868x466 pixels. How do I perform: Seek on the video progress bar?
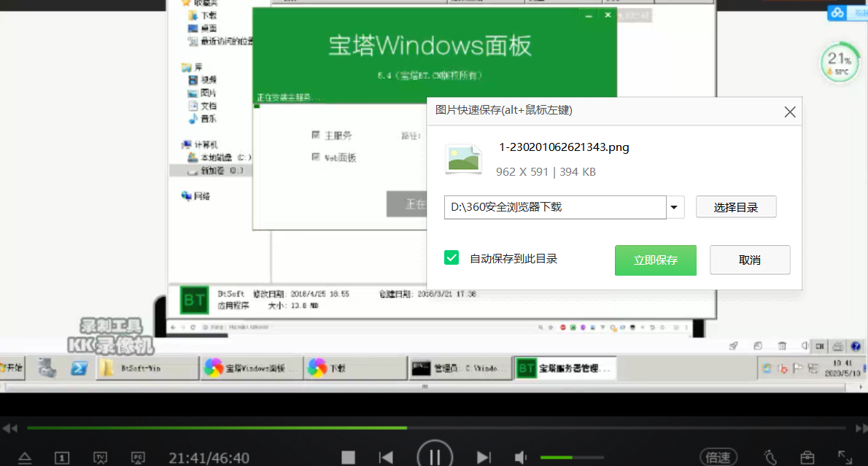pos(436,428)
